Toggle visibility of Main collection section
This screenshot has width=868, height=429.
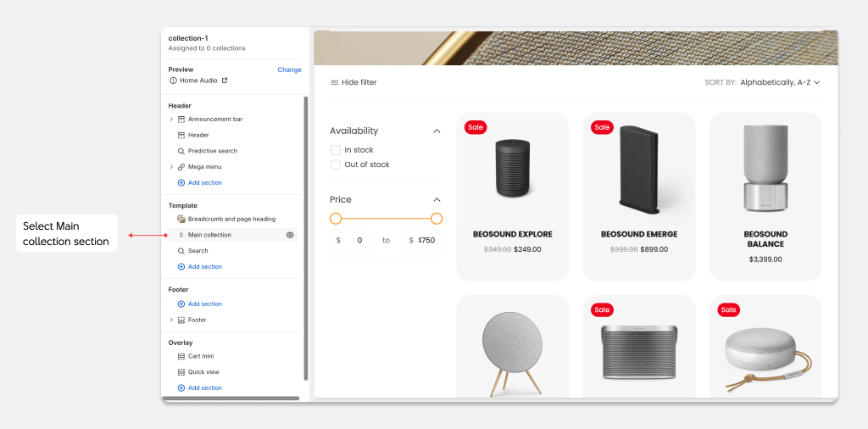point(290,235)
